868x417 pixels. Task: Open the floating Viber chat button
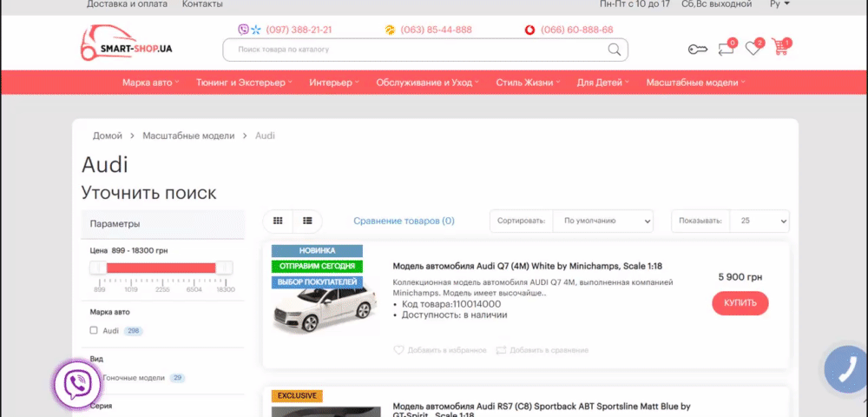click(77, 384)
